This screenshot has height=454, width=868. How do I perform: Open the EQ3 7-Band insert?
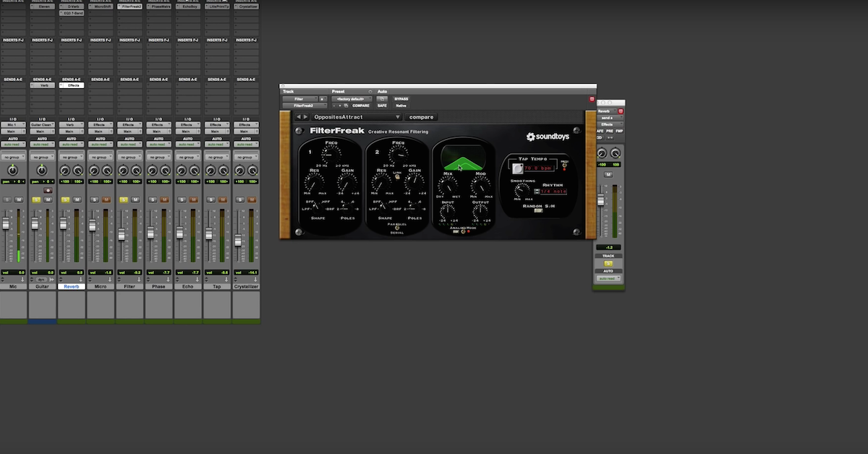click(x=71, y=13)
